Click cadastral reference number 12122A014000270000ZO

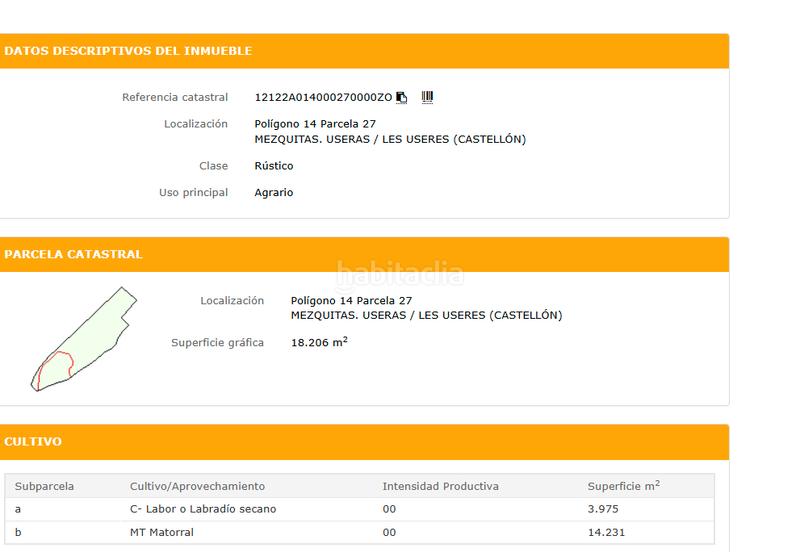click(323, 98)
